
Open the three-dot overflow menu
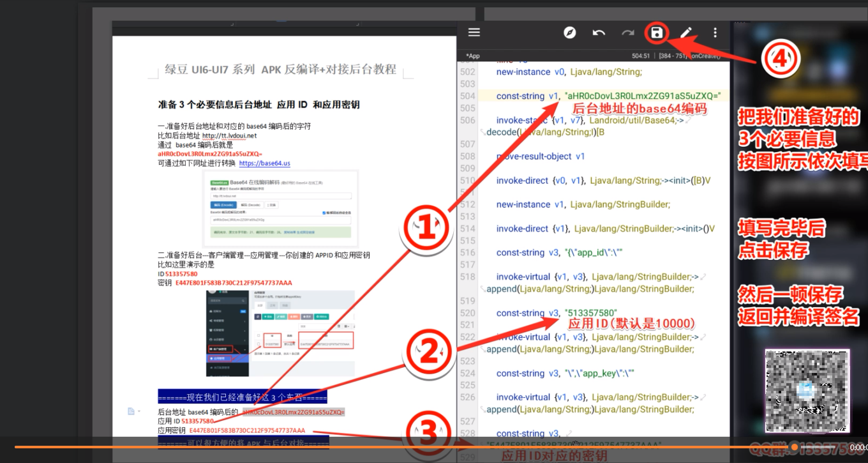pyautogui.click(x=715, y=32)
